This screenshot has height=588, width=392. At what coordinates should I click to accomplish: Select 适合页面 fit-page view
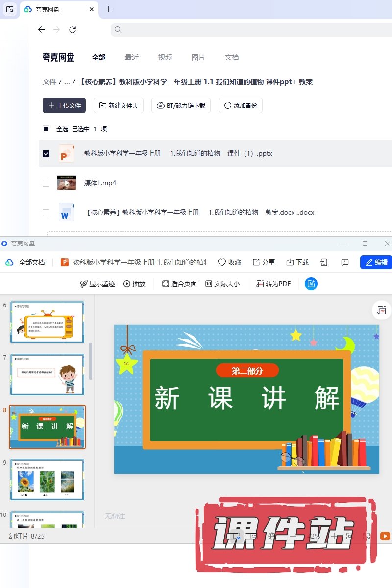click(179, 284)
